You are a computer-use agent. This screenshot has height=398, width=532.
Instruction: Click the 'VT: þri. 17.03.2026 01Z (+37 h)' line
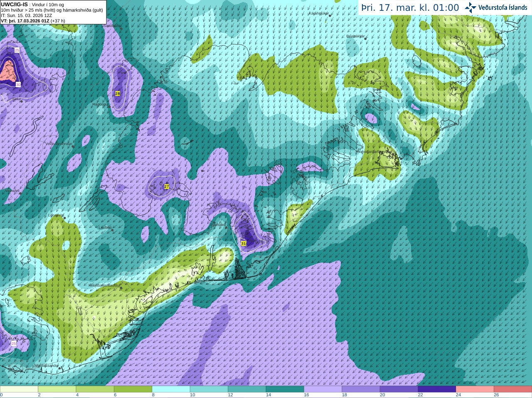[33, 21]
